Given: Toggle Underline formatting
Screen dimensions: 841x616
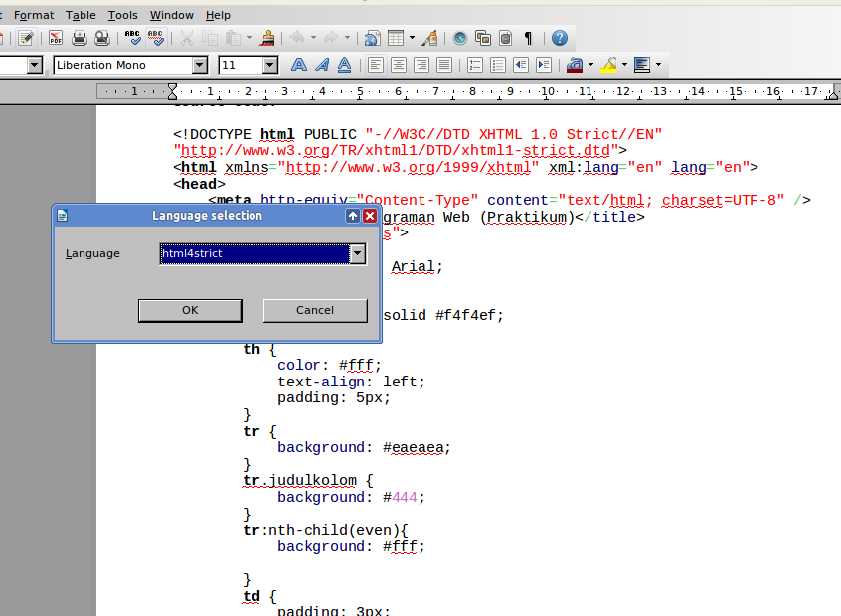Looking at the screenshot, I should point(344,65).
